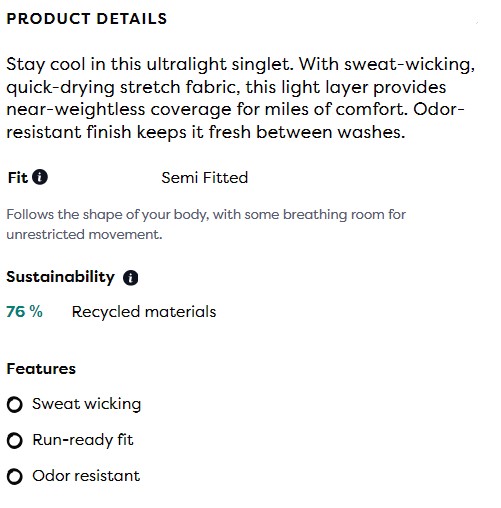Click the 76 % figure
The height and width of the screenshot is (508, 501).
pos(24,312)
